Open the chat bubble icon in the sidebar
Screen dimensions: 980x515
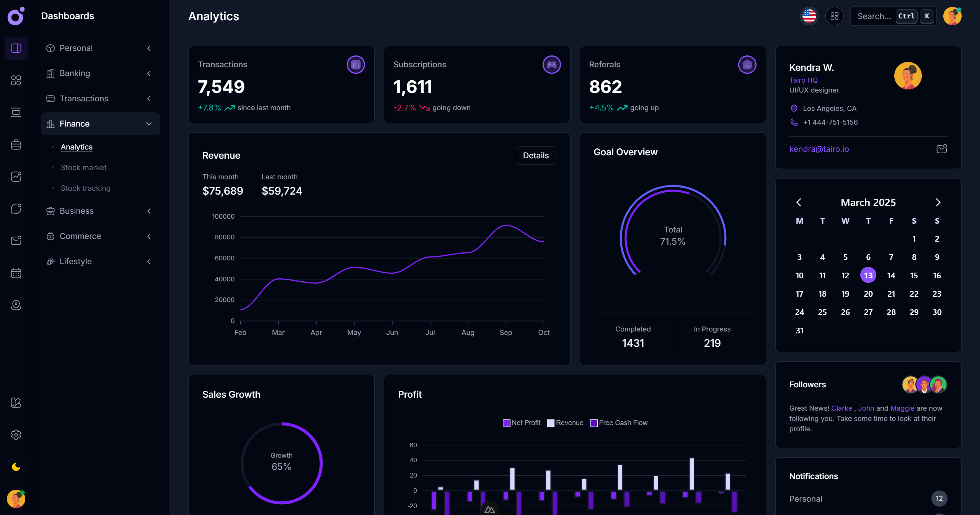point(16,208)
